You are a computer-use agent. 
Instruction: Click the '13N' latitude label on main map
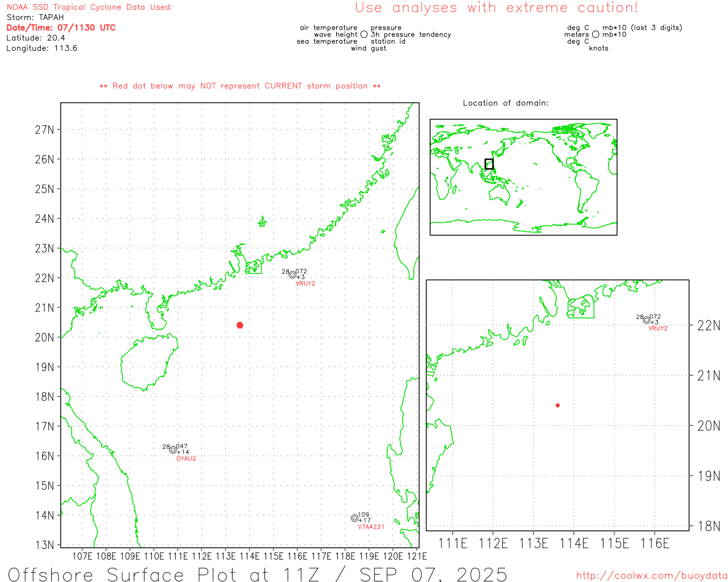(45, 545)
